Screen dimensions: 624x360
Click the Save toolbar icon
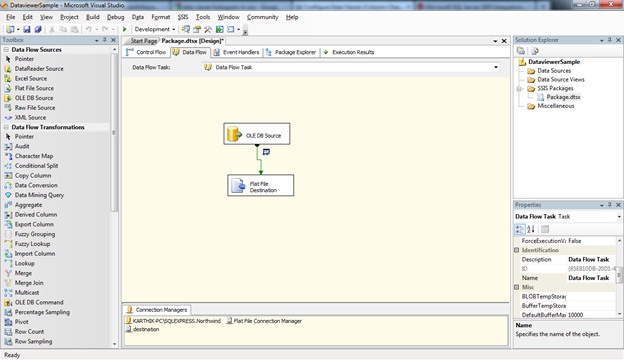(x=27, y=29)
